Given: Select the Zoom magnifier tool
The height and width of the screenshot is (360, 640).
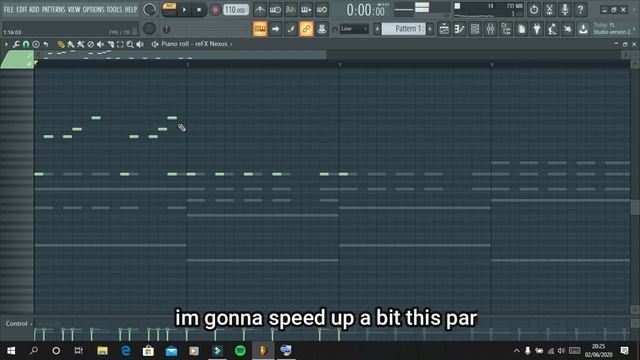Looking at the screenshot, I should click(130, 44).
